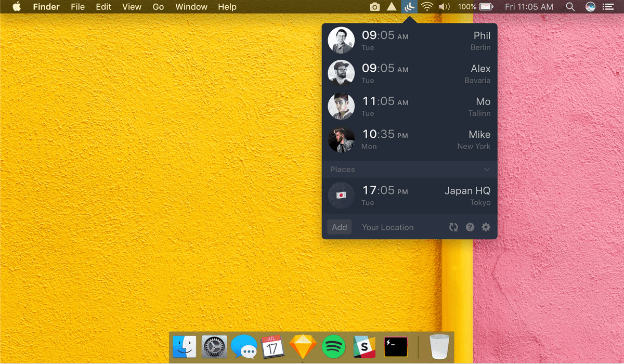
Task: Select the Mo name label
Action: click(483, 101)
